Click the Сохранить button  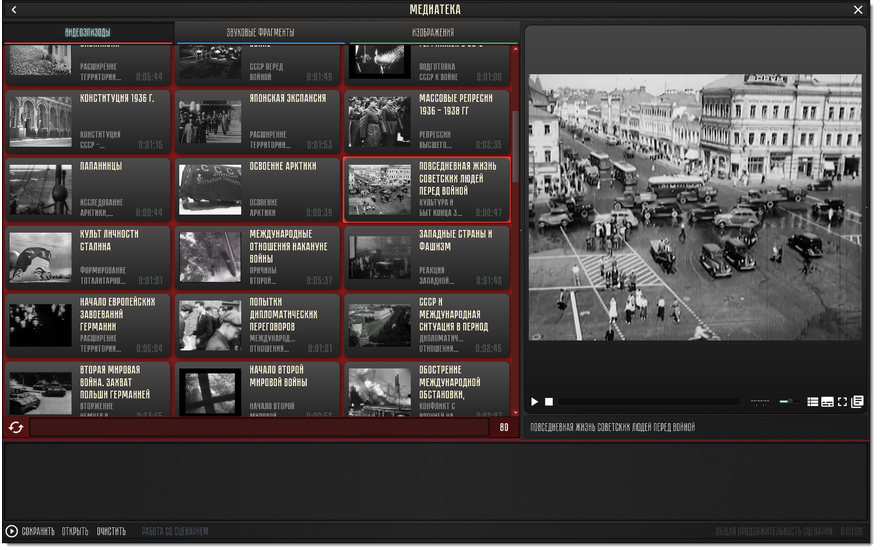38,531
